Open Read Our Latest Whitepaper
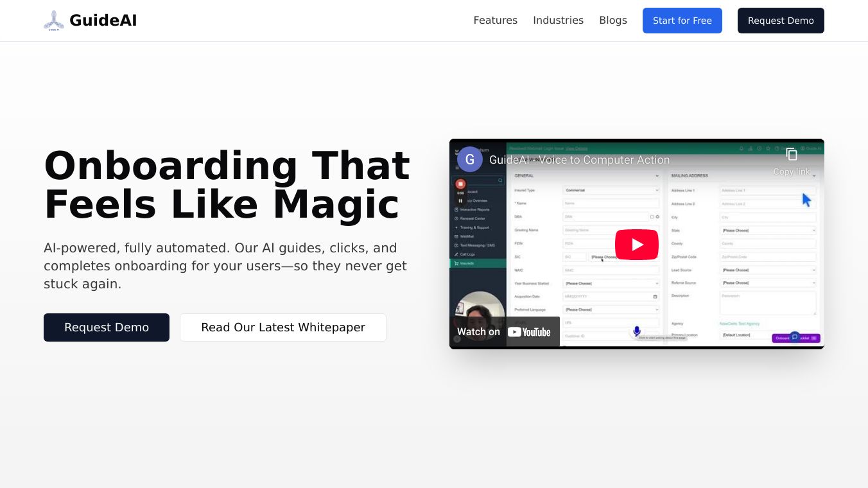This screenshot has height=488, width=868. click(x=283, y=327)
